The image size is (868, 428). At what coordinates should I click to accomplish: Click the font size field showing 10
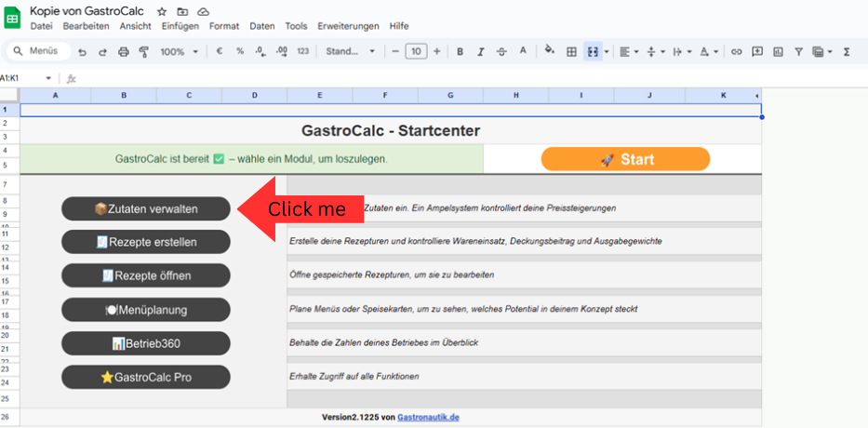416,51
